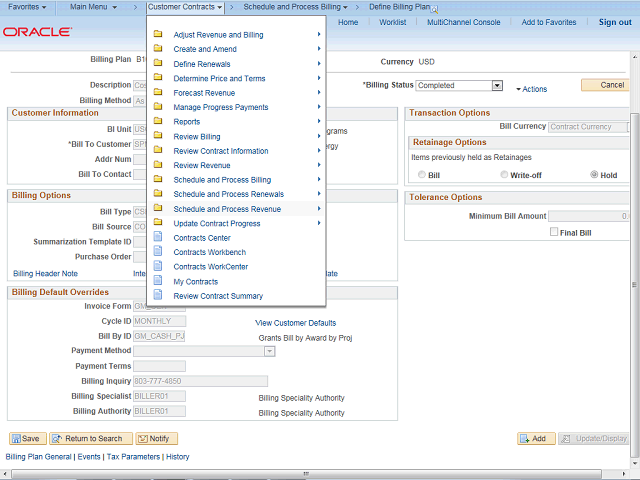Click Add to Favorites link
Viewport: 640px width, 480px height.
tap(549, 22)
